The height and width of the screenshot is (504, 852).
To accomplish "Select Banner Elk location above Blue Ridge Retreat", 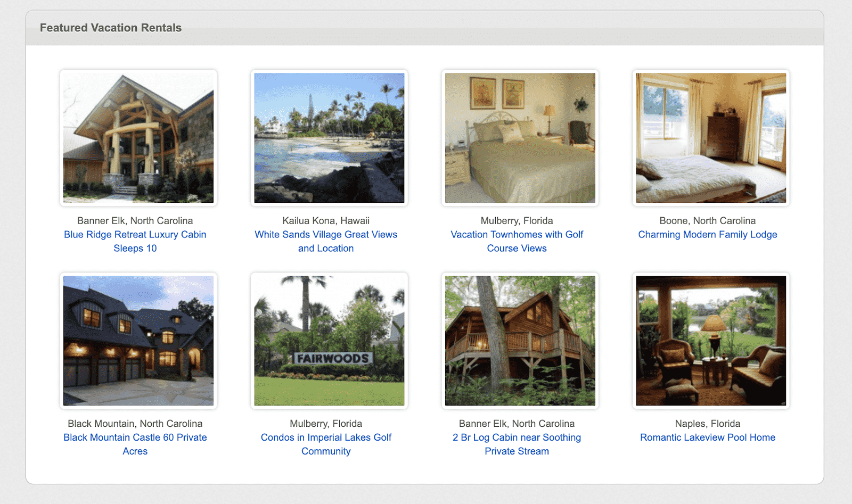I will pyautogui.click(x=135, y=220).
